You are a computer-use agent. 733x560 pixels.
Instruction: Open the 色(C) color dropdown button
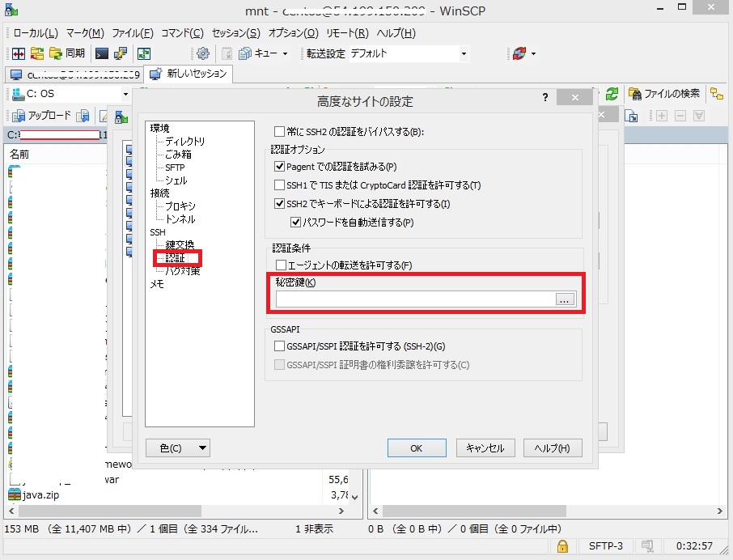coord(178,448)
